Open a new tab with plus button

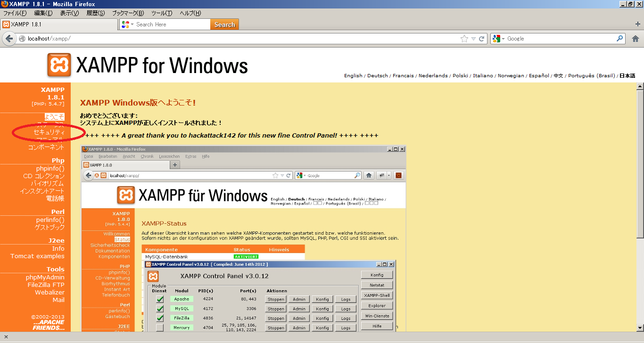(x=638, y=24)
